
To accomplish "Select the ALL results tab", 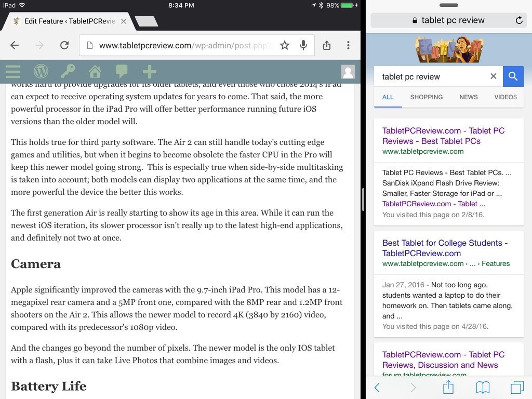I will click(388, 97).
